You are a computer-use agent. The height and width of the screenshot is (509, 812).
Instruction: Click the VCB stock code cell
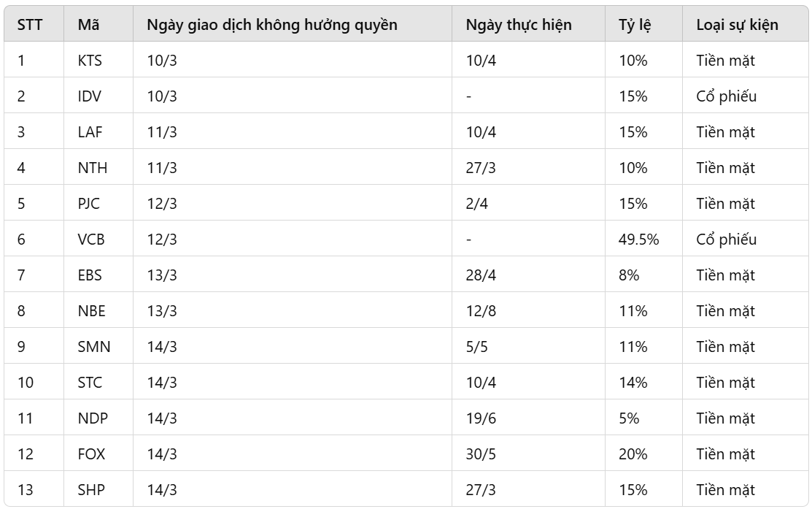[x=90, y=240]
